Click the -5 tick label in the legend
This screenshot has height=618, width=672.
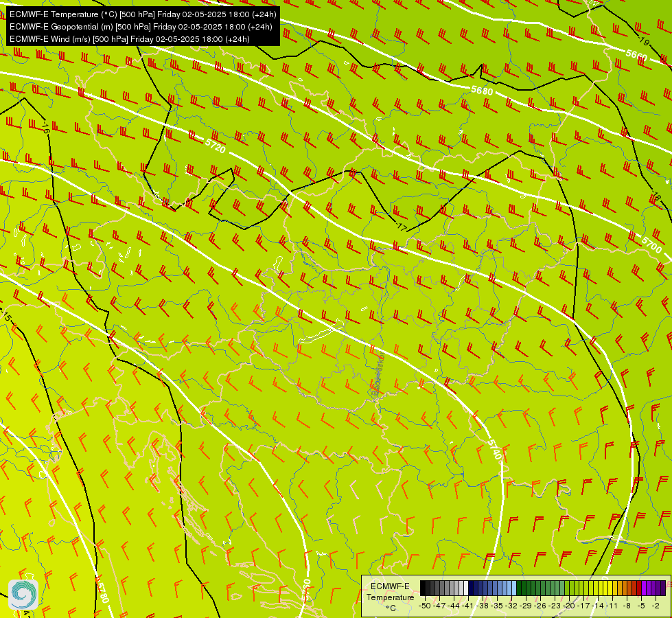641,606
